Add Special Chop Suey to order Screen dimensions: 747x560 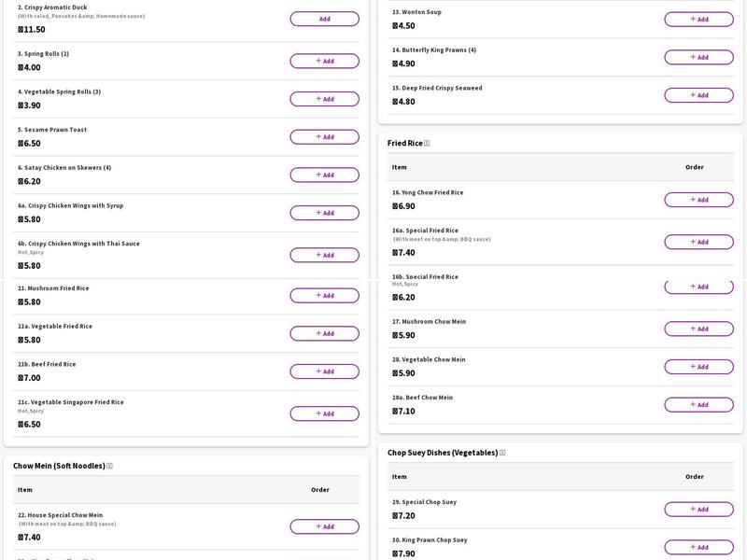point(698,510)
